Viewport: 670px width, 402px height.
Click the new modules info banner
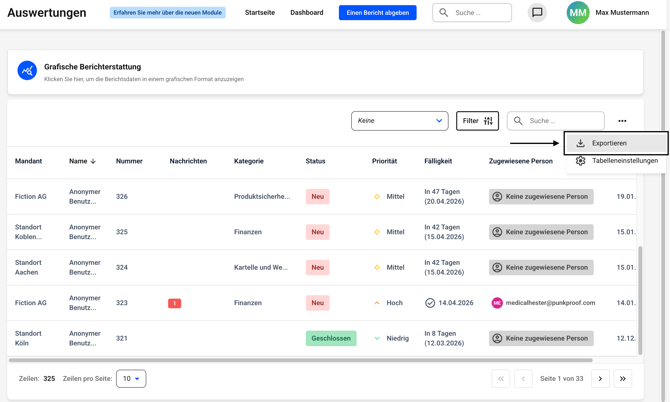(168, 13)
